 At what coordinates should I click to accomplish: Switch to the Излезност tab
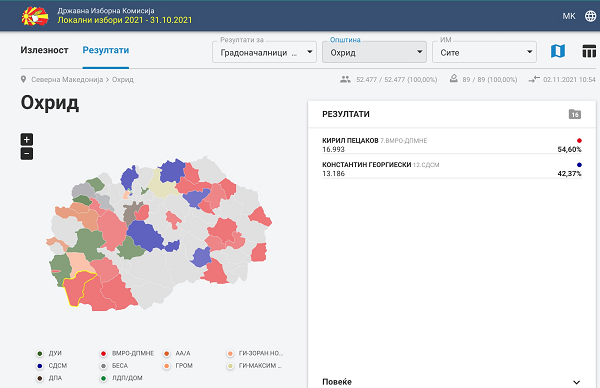44,50
